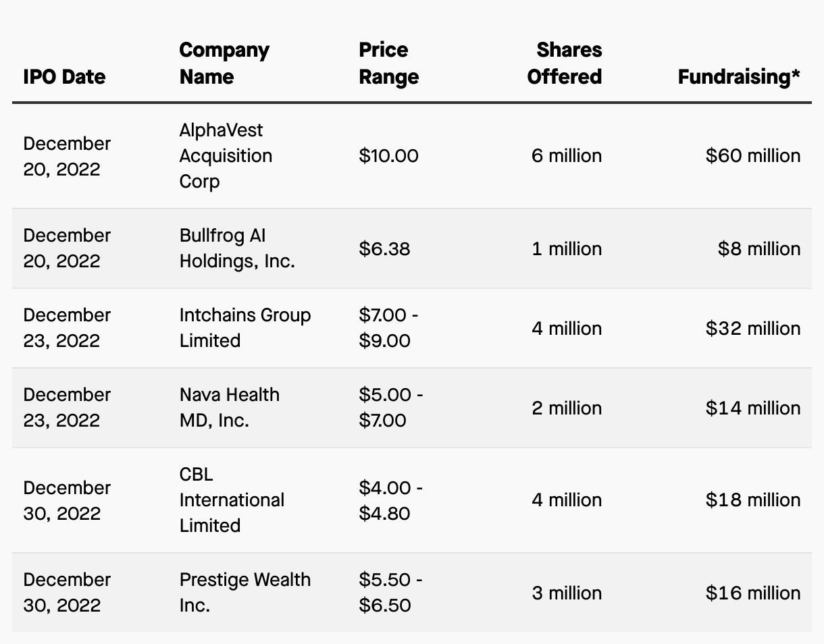The image size is (824, 644).
Task: Click the $32 million fundraising amount
Action: tap(753, 329)
